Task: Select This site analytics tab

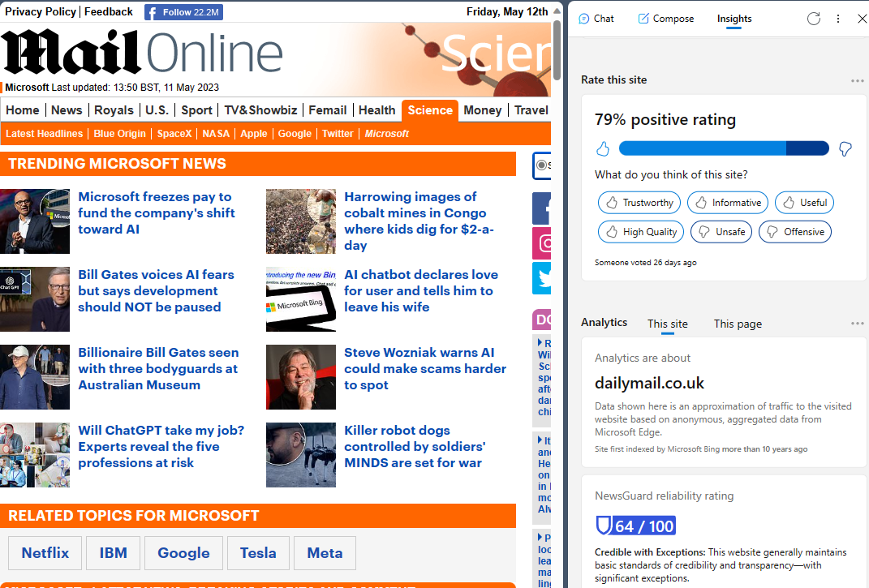Action: coord(667,324)
